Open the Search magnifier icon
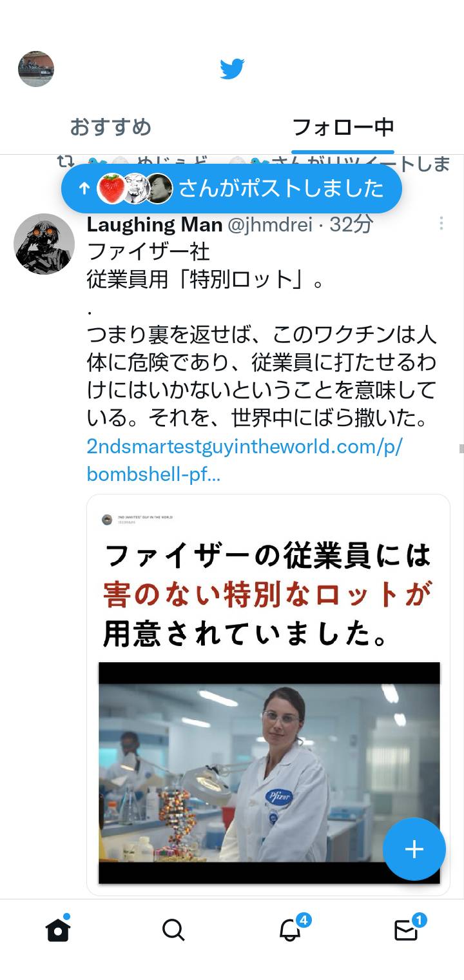464x980 pixels. [173, 930]
